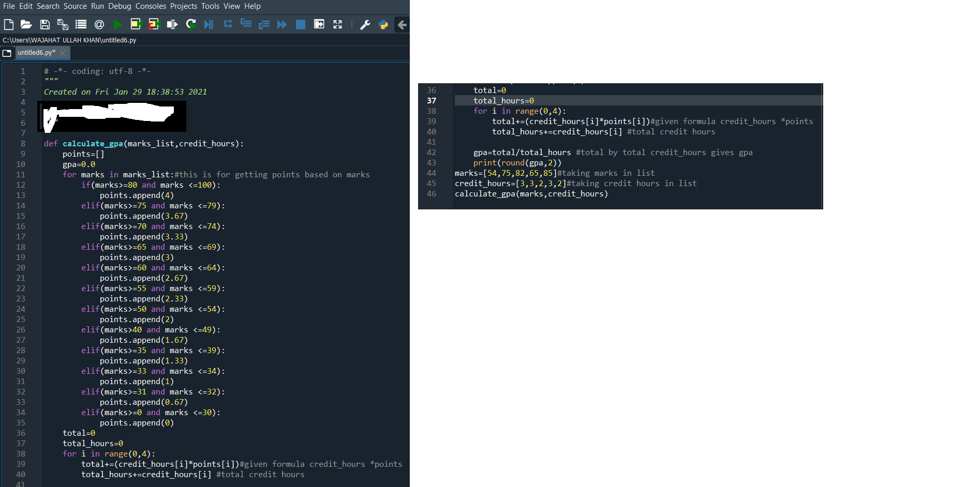Start debugging with the debug icon
Screen dimensions: 980x487
pos(209,24)
